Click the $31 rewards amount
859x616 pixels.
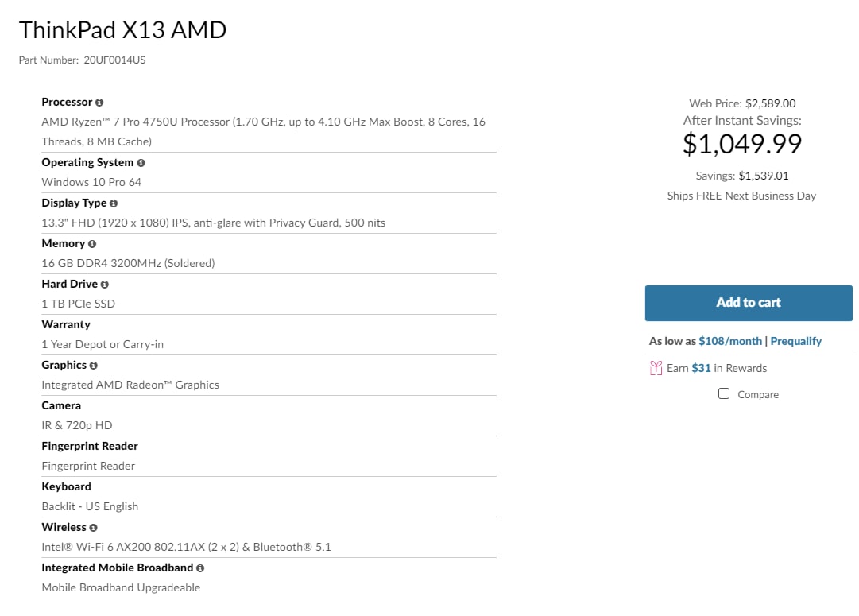[701, 368]
